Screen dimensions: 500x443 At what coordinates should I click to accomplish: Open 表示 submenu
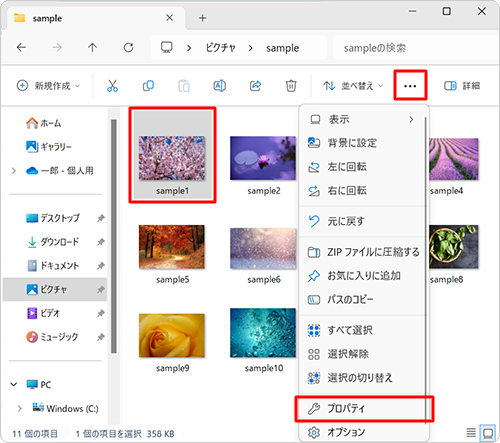(x=362, y=119)
